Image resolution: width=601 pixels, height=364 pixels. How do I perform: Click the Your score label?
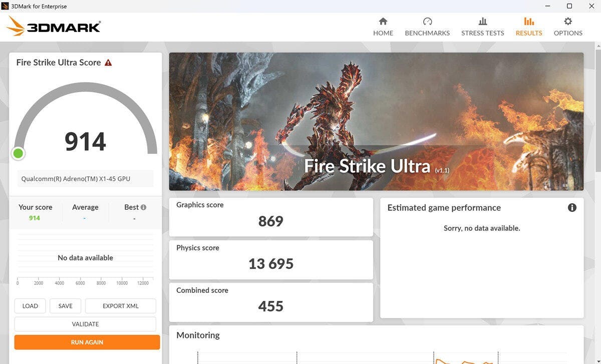pyautogui.click(x=35, y=207)
